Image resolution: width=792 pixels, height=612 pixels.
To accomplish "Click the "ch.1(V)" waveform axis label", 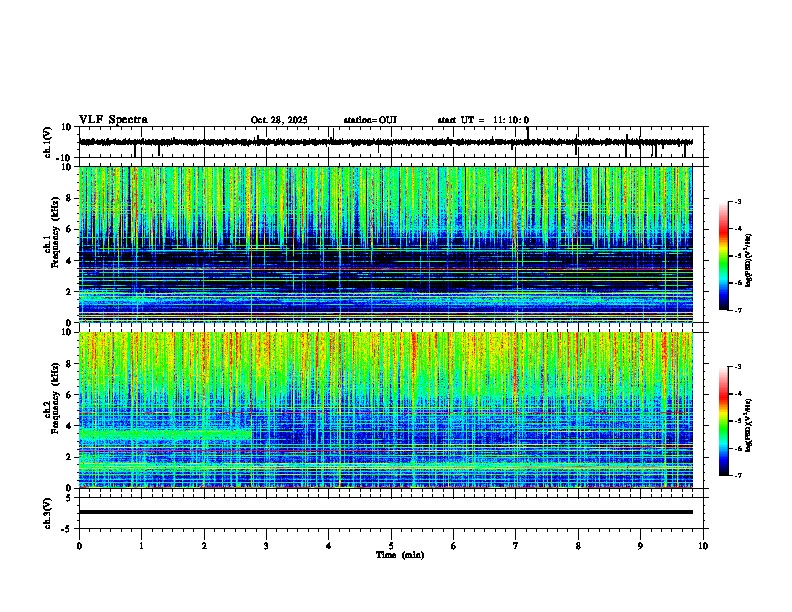I will 48,142.
